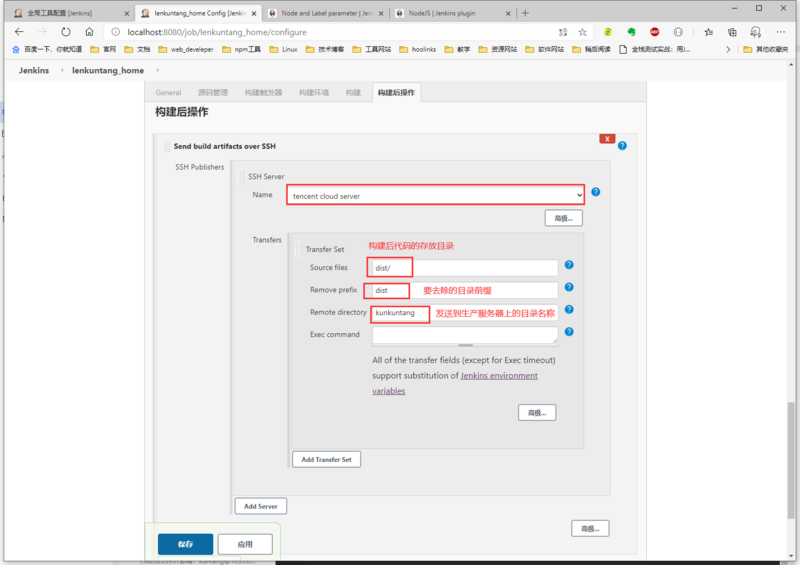Screen dimensions: 800x565
Task: Open help for Remote directory field
Action: [x=569, y=310]
